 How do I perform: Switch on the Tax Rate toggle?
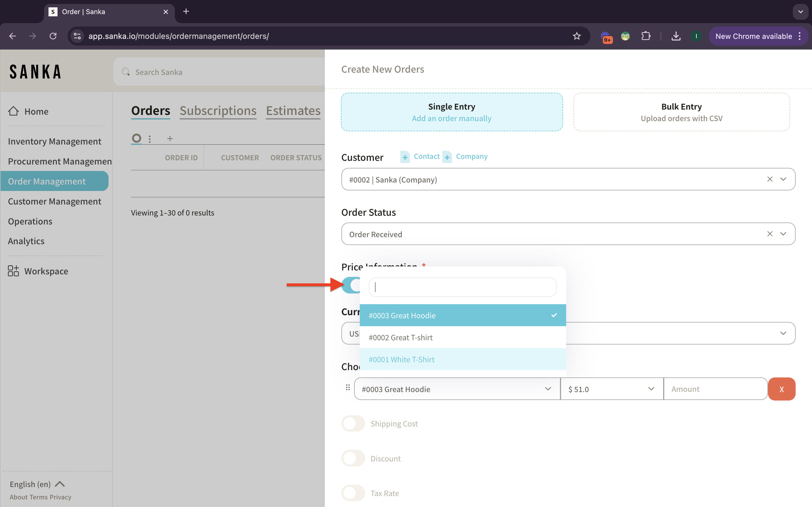pos(353,493)
